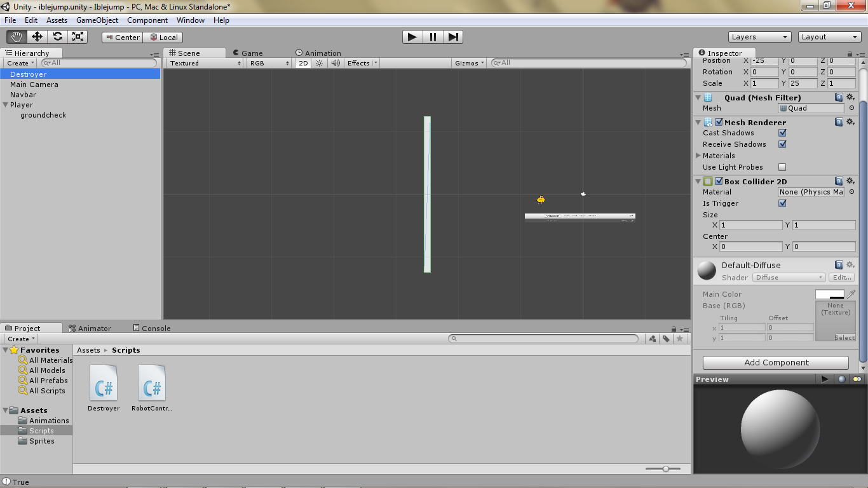Open Mesh Renderer help icon
This screenshot has width=868, height=488.
[x=839, y=122]
